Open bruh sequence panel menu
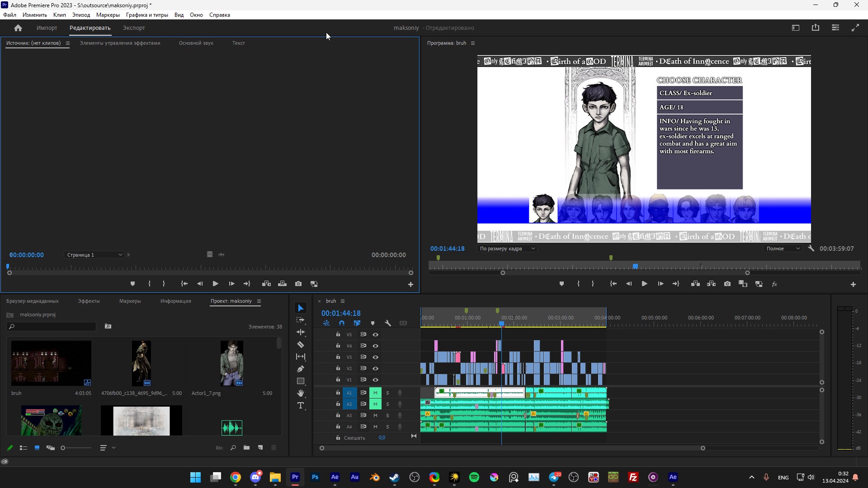The height and width of the screenshot is (488, 868). (x=343, y=301)
